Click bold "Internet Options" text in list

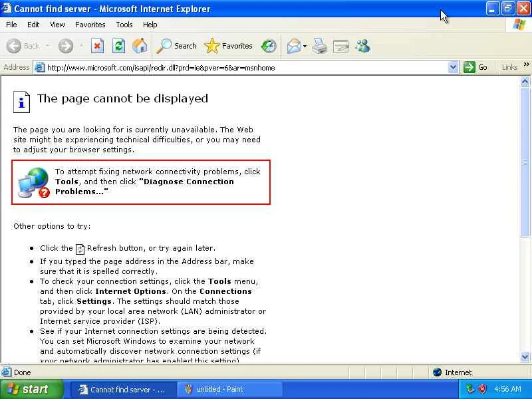coord(130,291)
